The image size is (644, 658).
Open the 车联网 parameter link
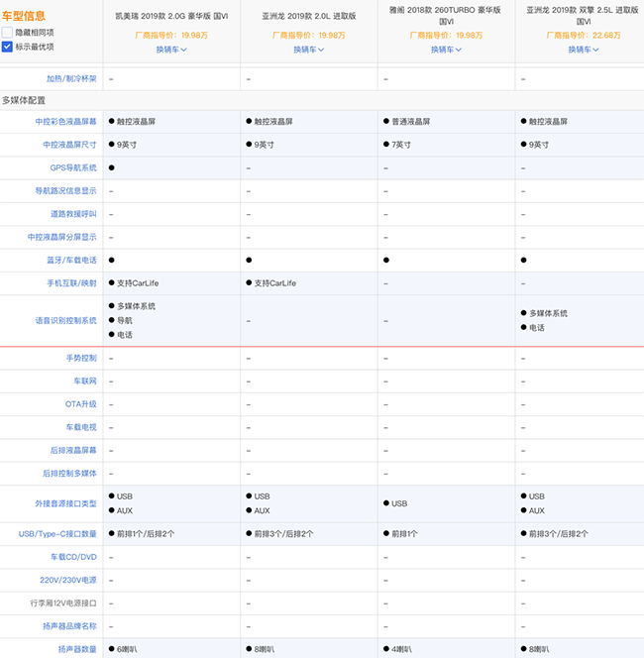pyautogui.click(x=85, y=382)
